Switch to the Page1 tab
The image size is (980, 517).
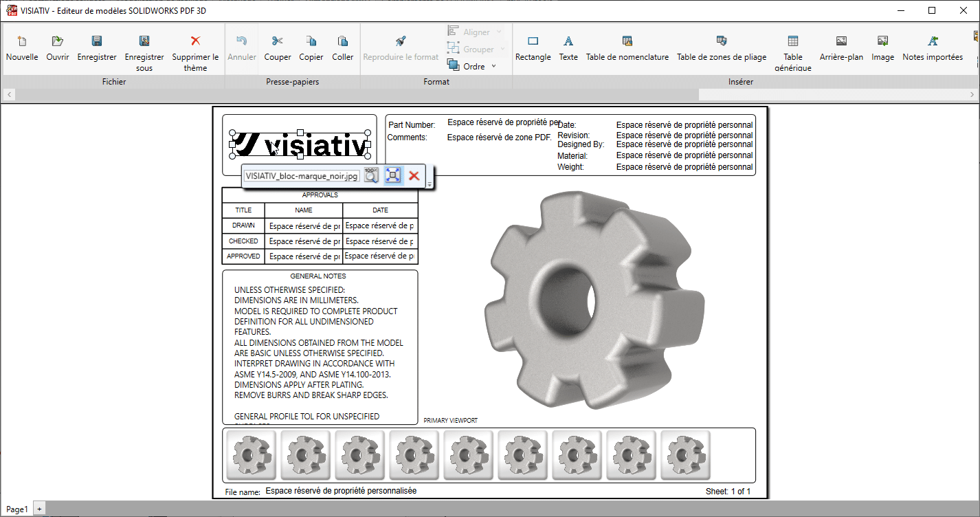(x=17, y=509)
